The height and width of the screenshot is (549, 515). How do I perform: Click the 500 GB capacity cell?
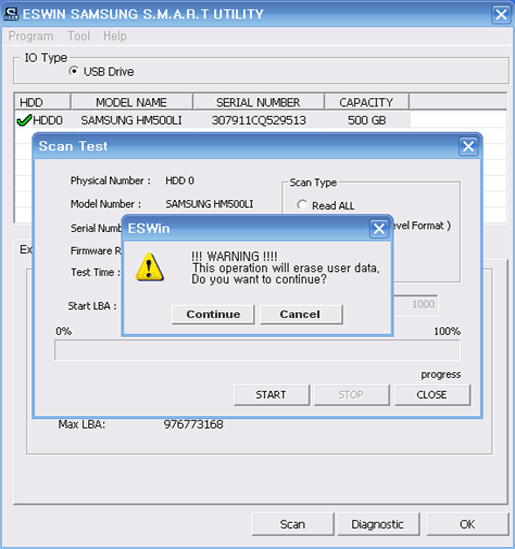tap(367, 120)
